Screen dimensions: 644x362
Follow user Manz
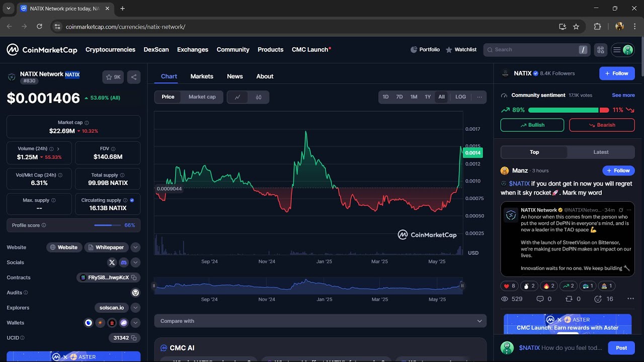click(x=618, y=171)
